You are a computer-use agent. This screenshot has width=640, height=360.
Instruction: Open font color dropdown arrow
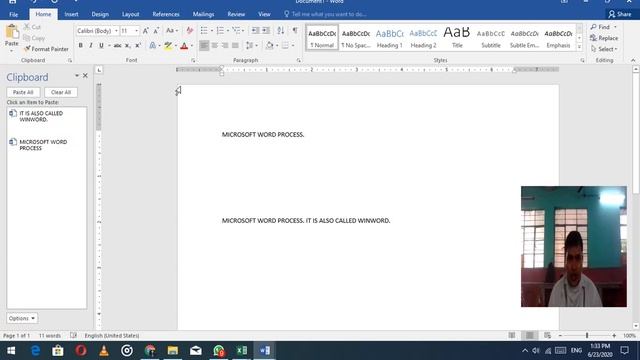192,46
